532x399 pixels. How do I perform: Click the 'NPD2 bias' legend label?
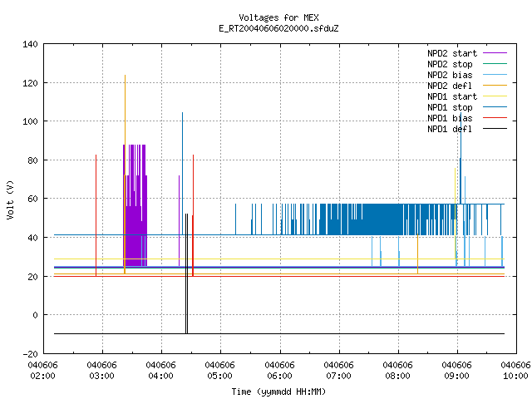(x=450, y=75)
